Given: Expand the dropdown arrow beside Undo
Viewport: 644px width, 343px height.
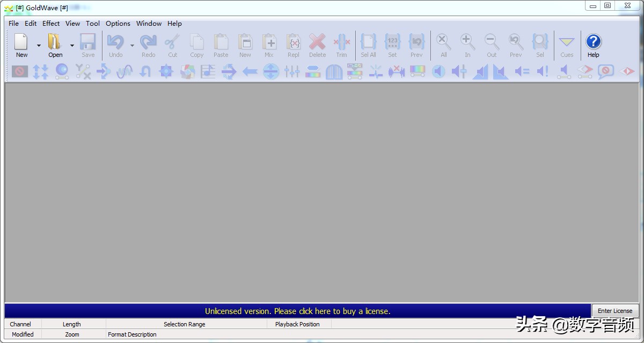Looking at the screenshot, I should coord(132,46).
